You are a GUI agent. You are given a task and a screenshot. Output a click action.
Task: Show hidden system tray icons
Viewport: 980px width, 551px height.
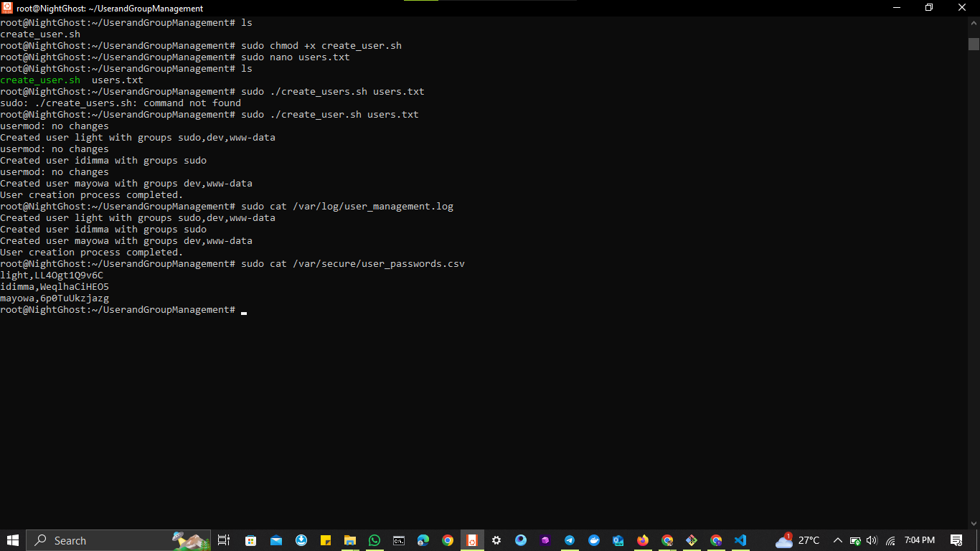837,540
